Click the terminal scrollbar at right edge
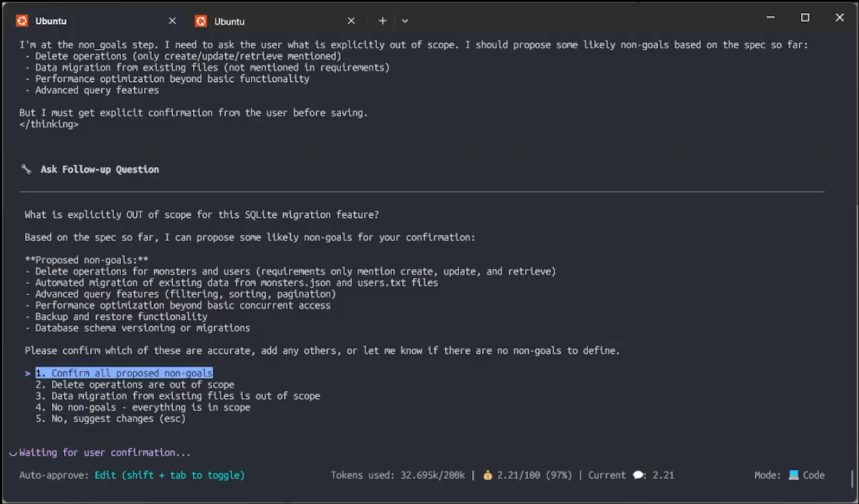Image resolution: width=859 pixels, height=504 pixels. (852, 478)
